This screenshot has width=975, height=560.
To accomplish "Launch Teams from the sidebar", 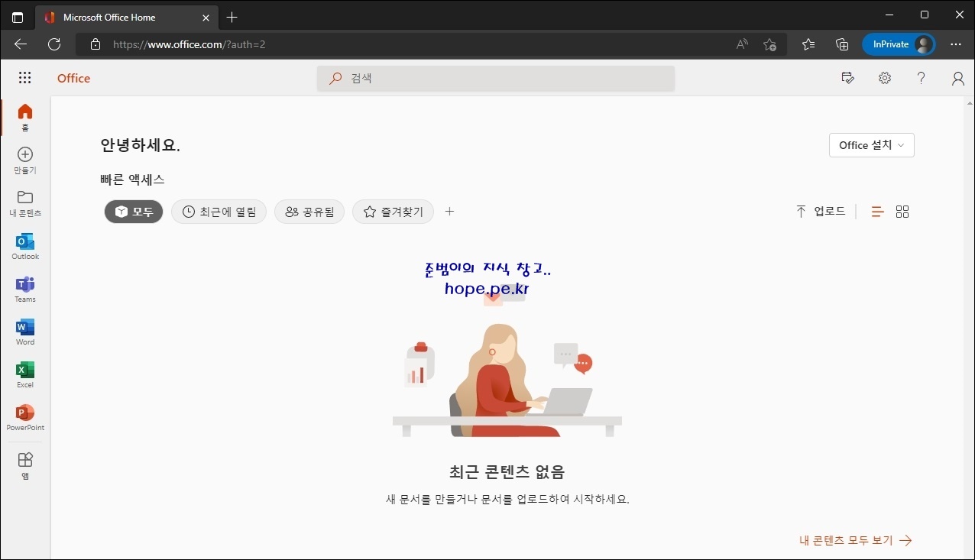I will coord(25,289).
